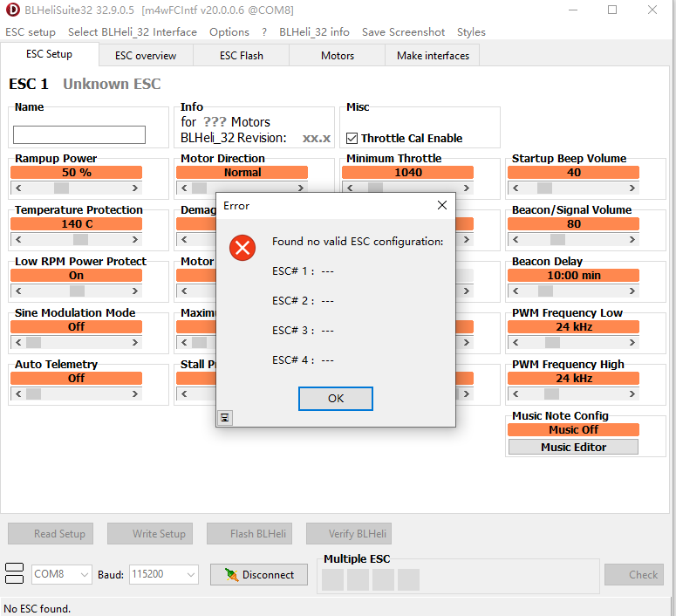The image size is (676, 616).
Task: Toggle Throttle Cal Enable checkbox
Action: [x=352, y=139]
